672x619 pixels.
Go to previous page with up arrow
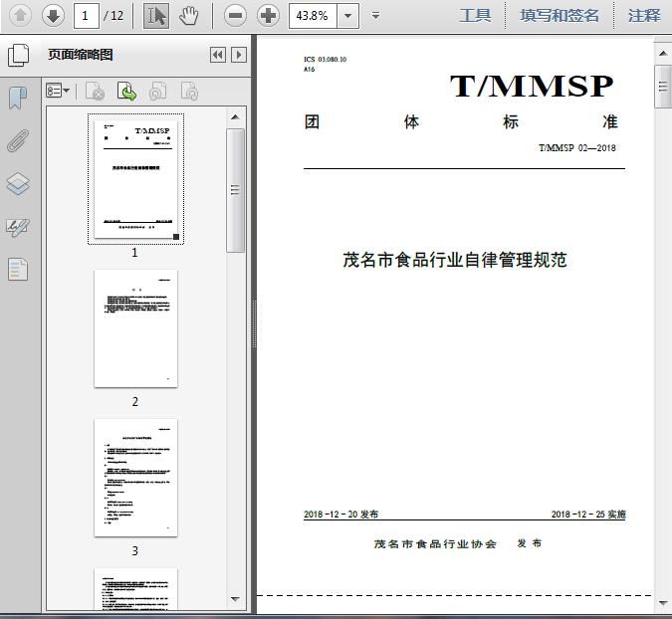tap(20, 16)
